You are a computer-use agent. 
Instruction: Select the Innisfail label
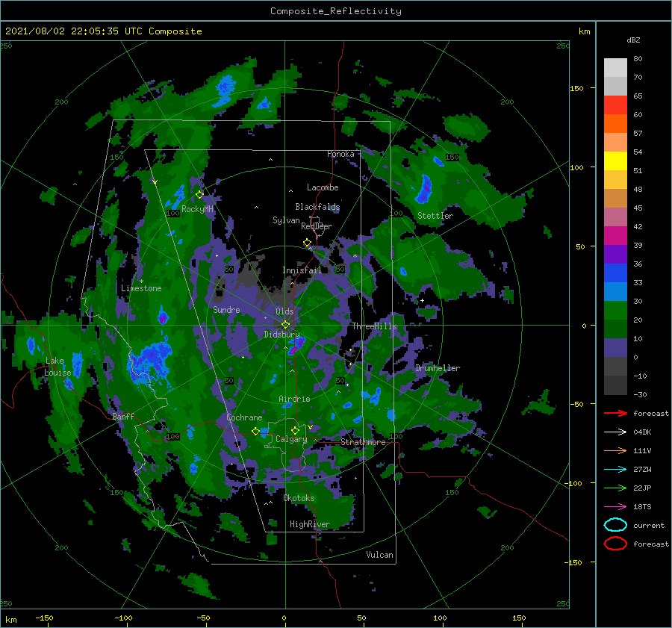click(x=302, y=270)
